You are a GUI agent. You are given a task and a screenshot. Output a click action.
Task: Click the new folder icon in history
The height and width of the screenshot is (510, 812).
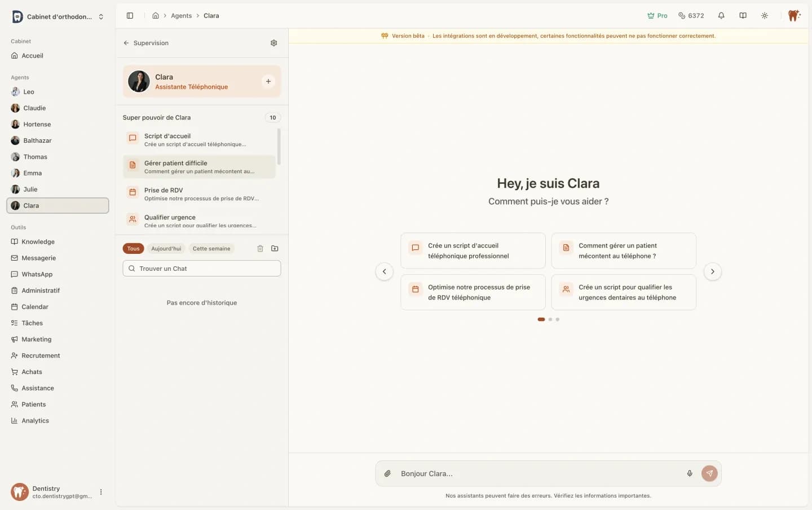coord(275,248)
